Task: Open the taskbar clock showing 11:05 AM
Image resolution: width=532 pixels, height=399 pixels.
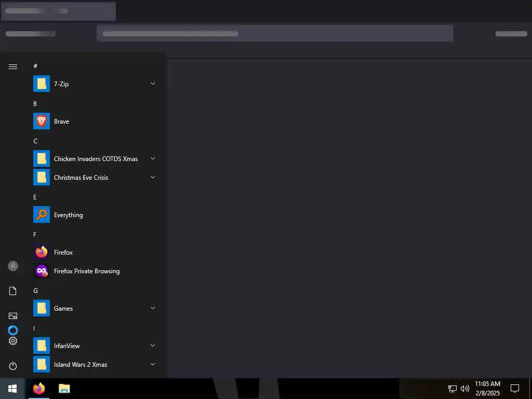Action: (x=487, y=389)
